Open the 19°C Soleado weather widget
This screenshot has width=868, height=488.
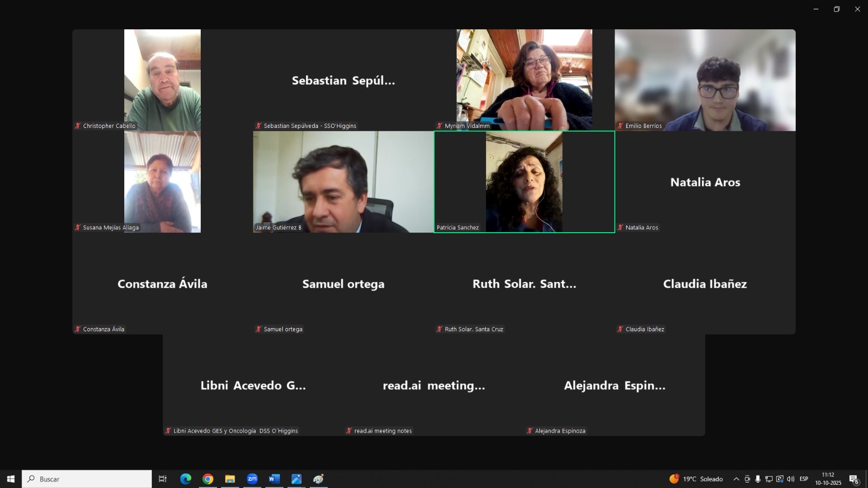point(697,479)
